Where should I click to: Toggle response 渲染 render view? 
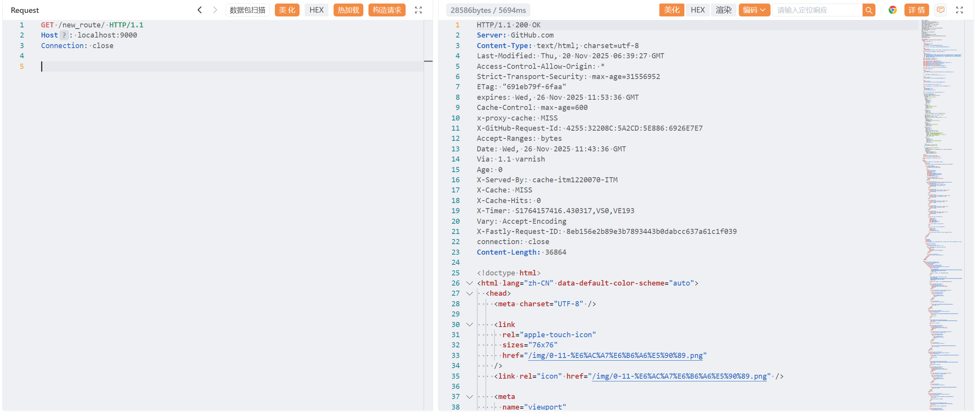tap(724, 10)
